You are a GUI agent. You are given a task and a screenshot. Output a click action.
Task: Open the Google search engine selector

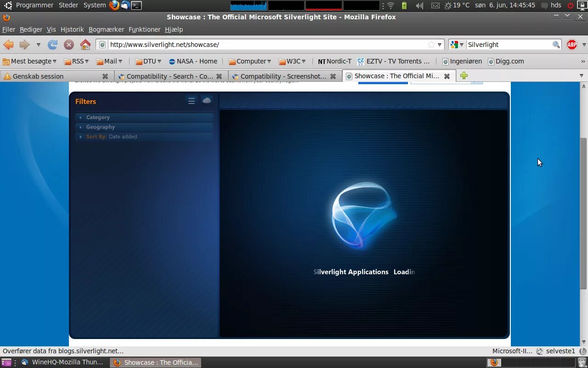[x=457, y=45]
